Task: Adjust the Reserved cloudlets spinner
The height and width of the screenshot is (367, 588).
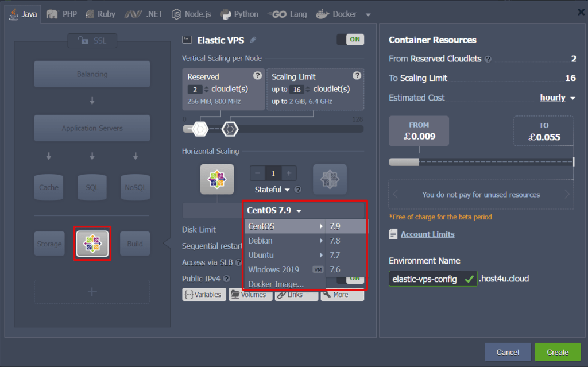Action: 206,90
